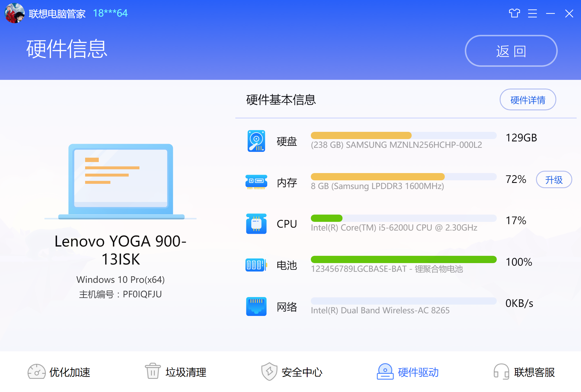Click the hard disk usage bar

pos(404,135)
